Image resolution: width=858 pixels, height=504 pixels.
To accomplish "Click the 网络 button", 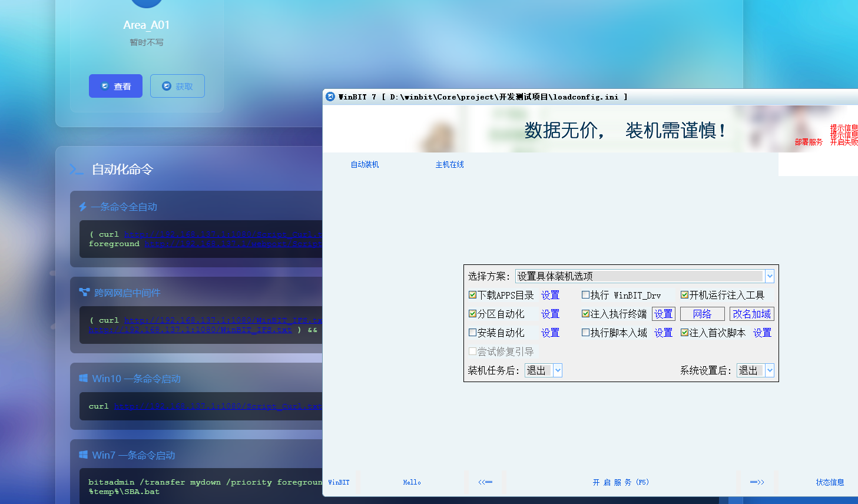I will pos(702,314).
